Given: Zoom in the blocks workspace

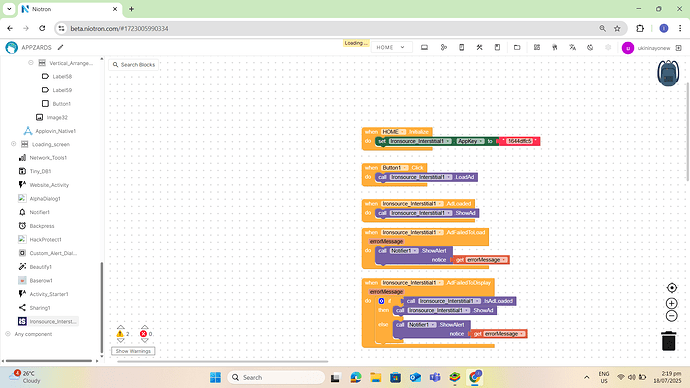Looking at the screenshot, I should tap(672, 303).
